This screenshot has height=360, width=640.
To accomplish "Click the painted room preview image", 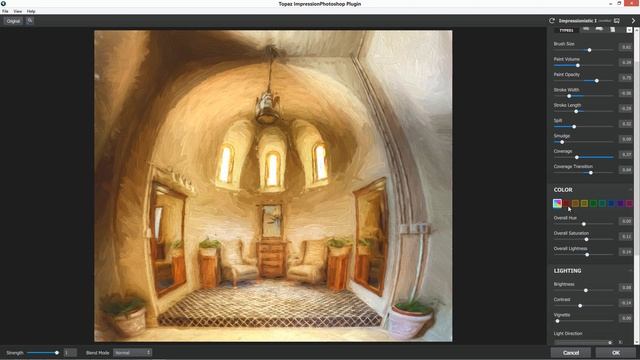I will (x=273, y=186).
